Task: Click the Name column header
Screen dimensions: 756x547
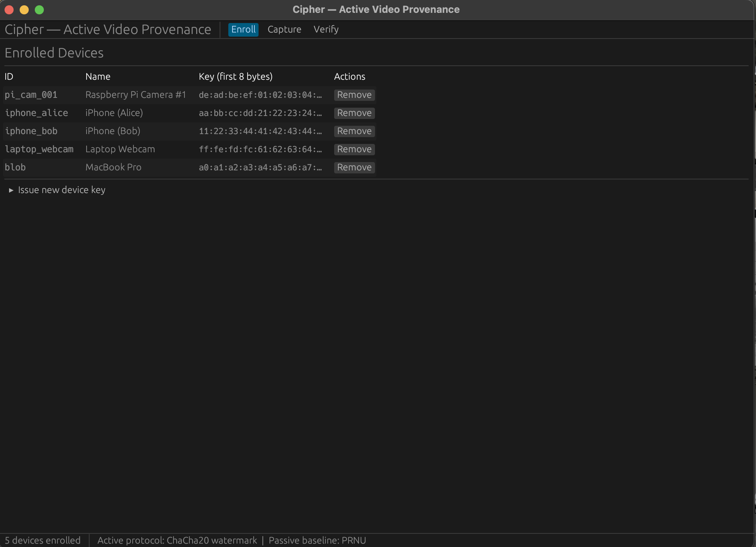Action: (x=98, y=77)
